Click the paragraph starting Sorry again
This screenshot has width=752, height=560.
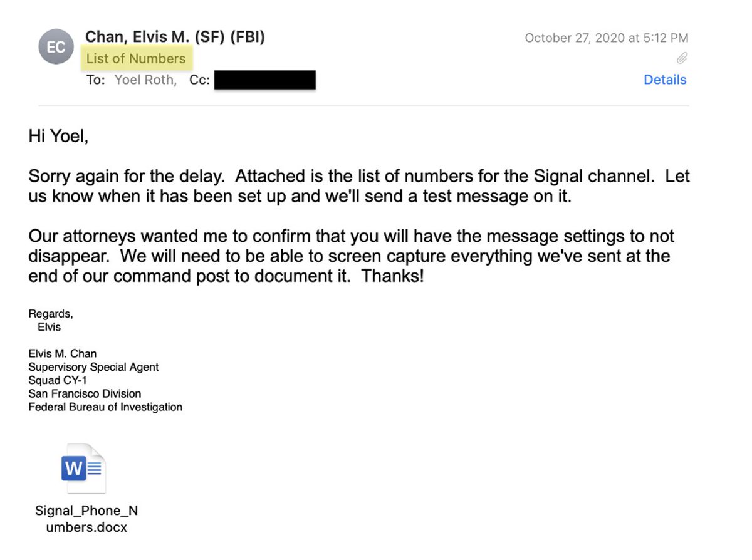click(x=358, y=185)
